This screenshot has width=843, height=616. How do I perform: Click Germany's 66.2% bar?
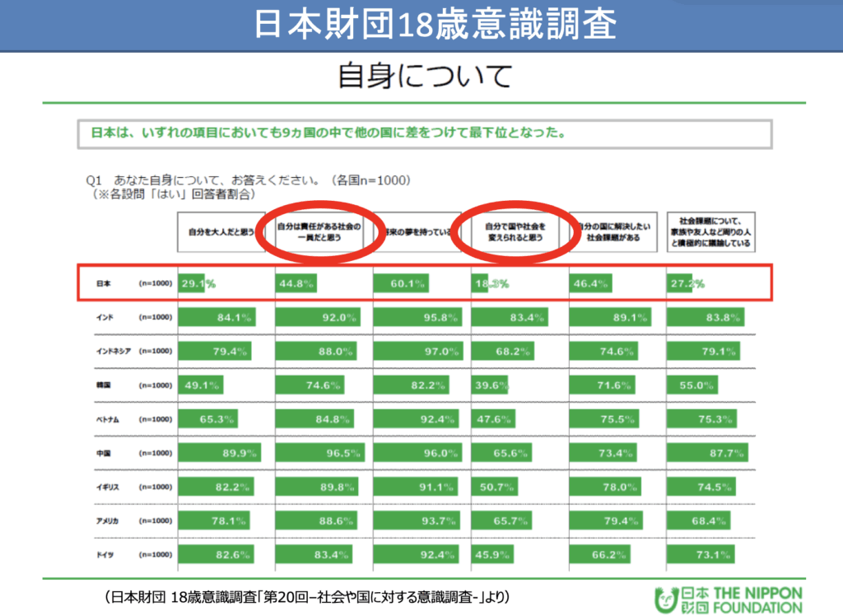pos(600,555)
